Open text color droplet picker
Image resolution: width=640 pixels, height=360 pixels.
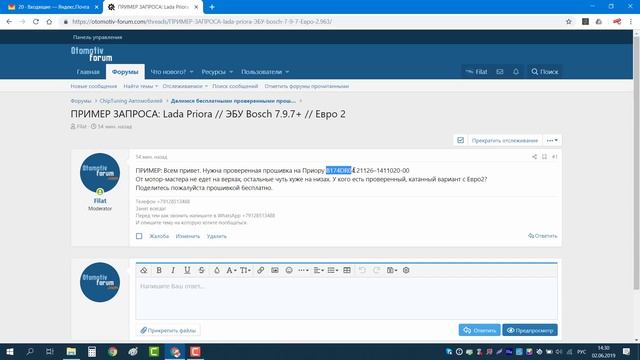pos(217,270)
